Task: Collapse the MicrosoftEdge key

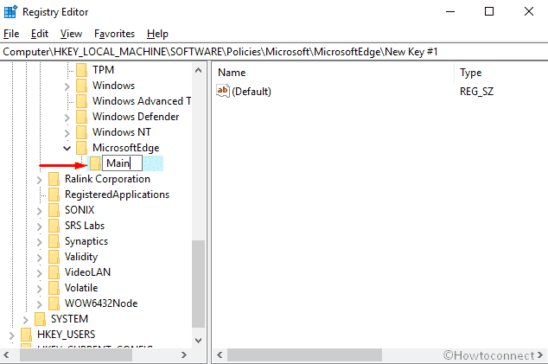Action: [67, 148]
